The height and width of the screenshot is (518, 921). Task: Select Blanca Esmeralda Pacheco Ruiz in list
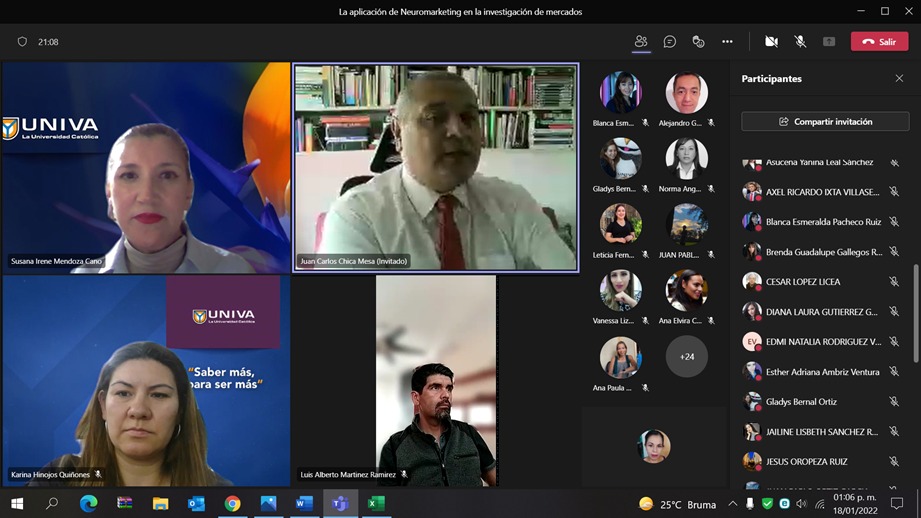pyautogui.click(x=822, y=221)
